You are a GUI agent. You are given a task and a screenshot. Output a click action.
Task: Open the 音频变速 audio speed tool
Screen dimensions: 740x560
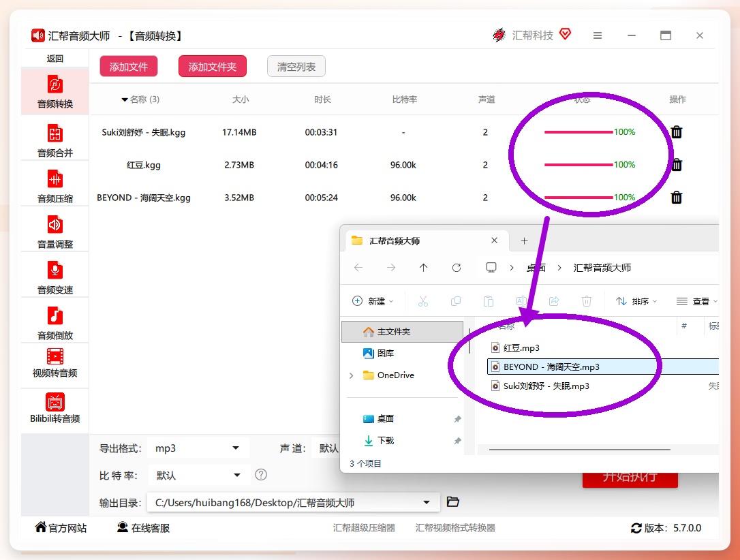click(x=55, y=278)
